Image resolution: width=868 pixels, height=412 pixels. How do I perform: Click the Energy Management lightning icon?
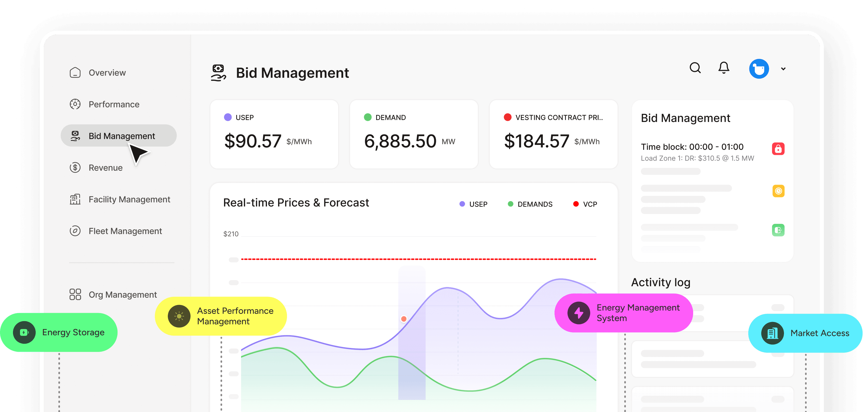[x=579, y=313]
